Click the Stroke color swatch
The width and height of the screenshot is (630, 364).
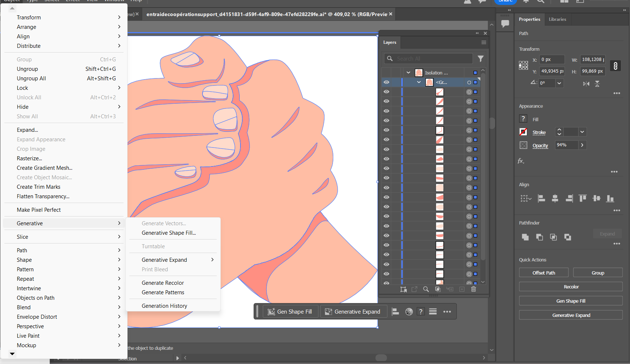(523, 132)
